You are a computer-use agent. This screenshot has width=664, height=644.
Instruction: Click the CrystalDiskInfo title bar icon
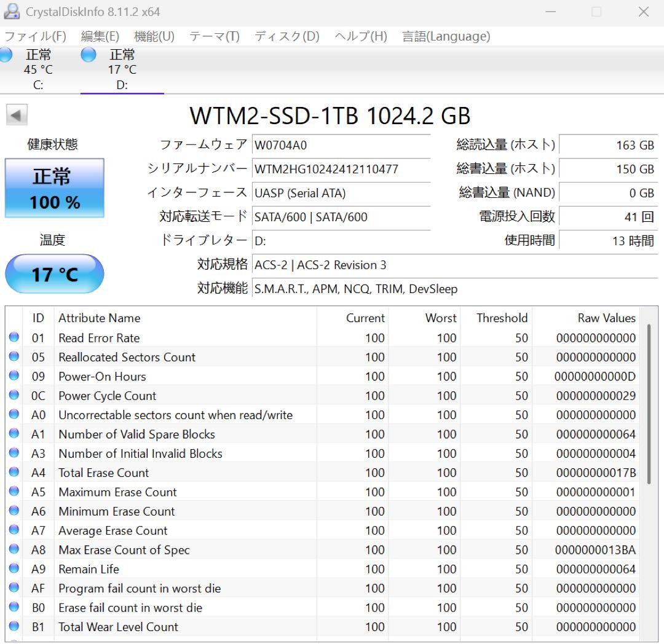(x=12, y=12)
